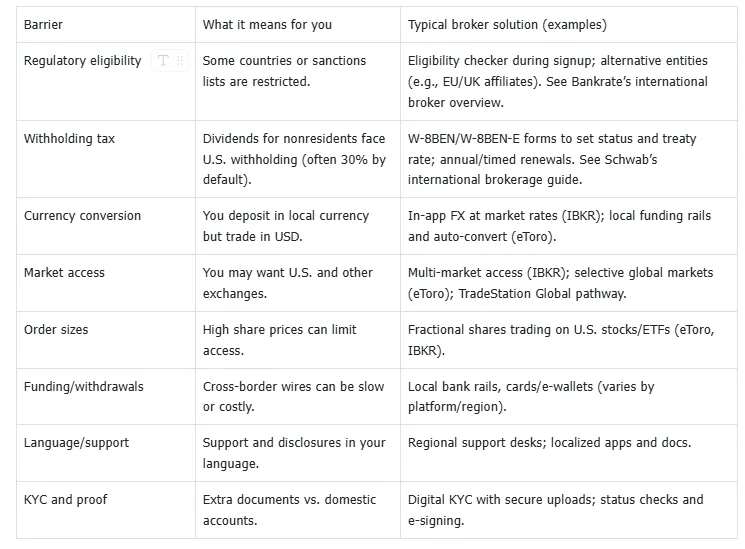The width and height of the screenshot is (745, 549).
Task: Click the 'Order sizes' row label
Action: pos(57,329)
